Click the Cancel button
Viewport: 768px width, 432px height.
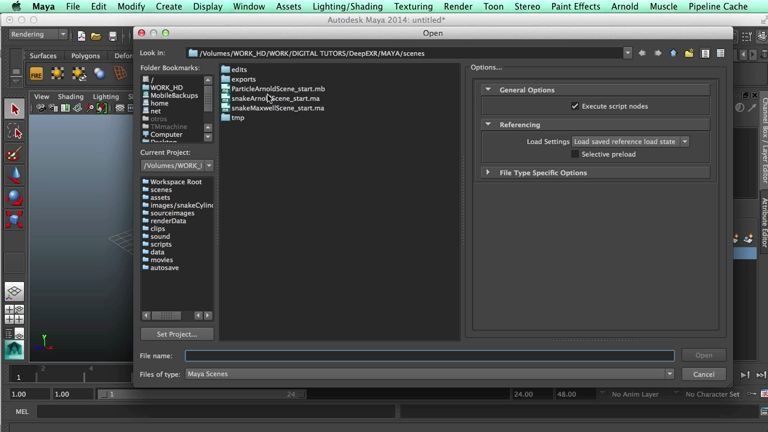[x=703, y=374]
